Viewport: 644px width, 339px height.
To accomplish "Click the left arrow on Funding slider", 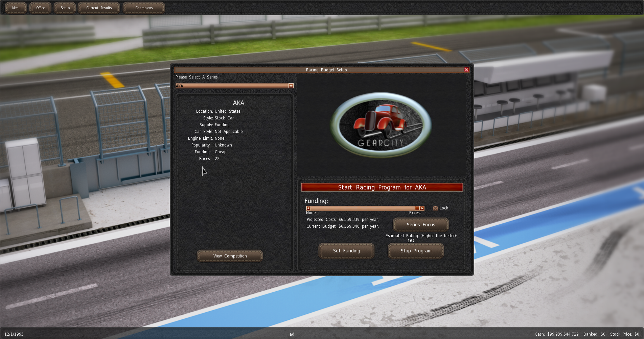I will (x=308, y=208).
